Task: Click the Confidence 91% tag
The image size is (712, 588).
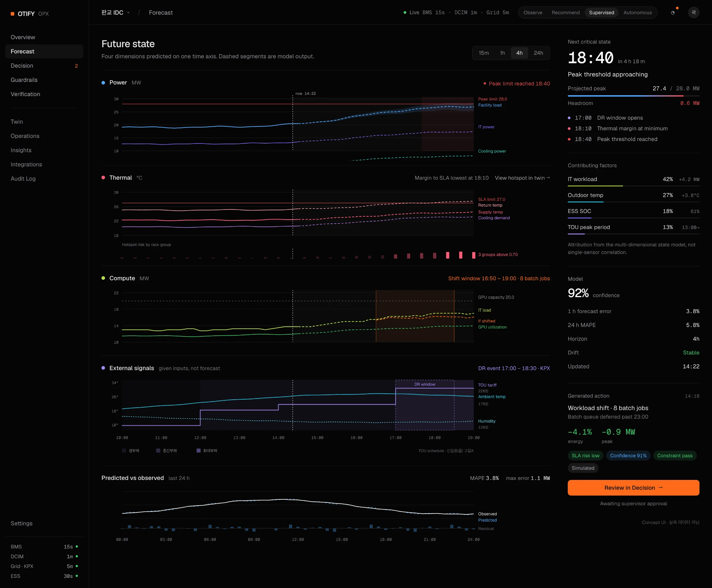Action: pyautogui.click(x=628, y=456)
